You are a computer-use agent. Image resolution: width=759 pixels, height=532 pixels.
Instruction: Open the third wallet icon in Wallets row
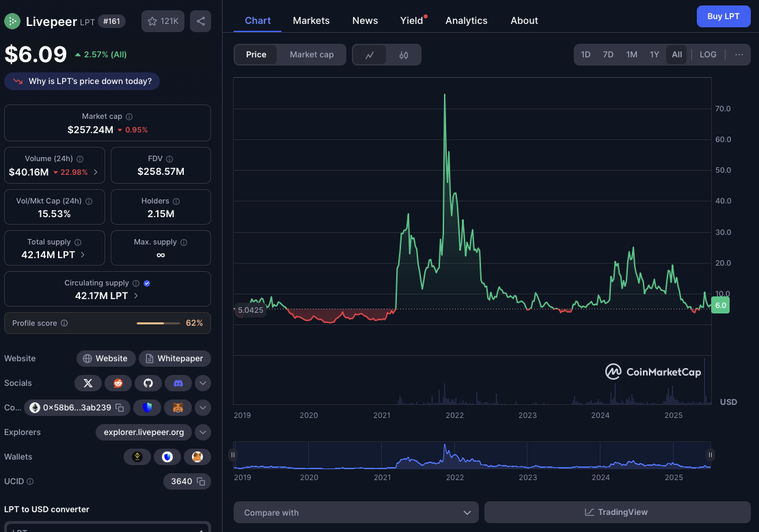click(197, 456)
